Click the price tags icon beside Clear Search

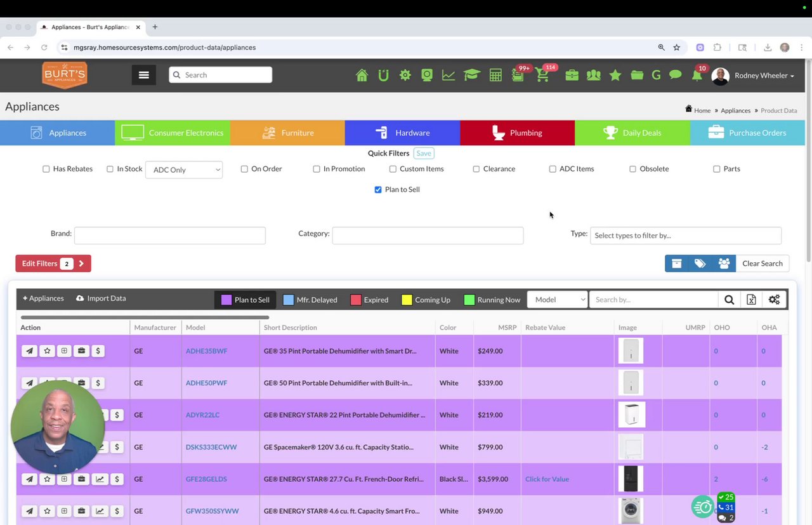(700, 263)
